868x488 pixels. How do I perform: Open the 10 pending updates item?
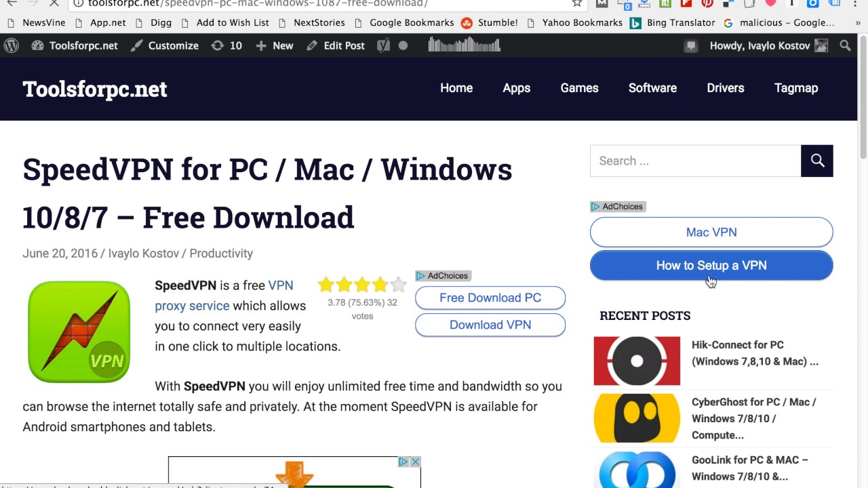click(226, 45)
